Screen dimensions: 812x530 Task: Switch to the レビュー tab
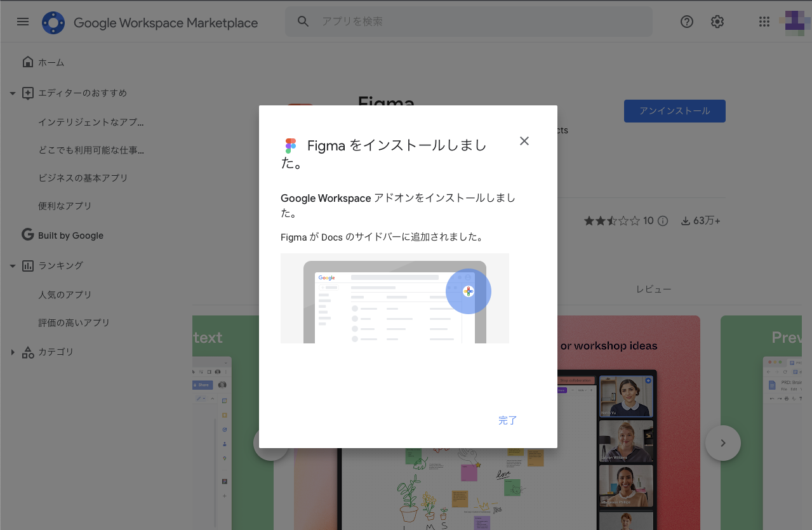(x=653, y=289)
